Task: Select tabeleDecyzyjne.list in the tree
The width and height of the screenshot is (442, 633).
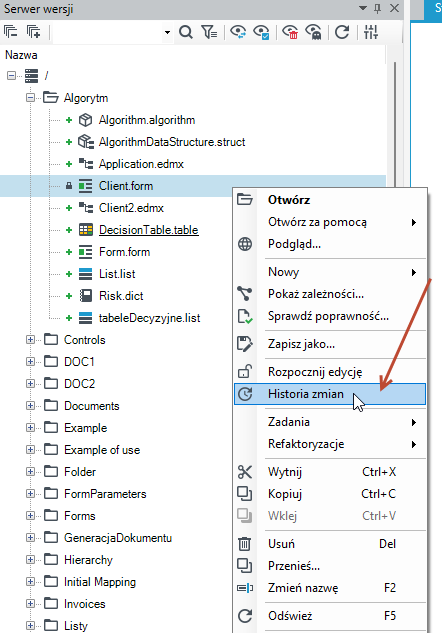Action: (149, 318)
